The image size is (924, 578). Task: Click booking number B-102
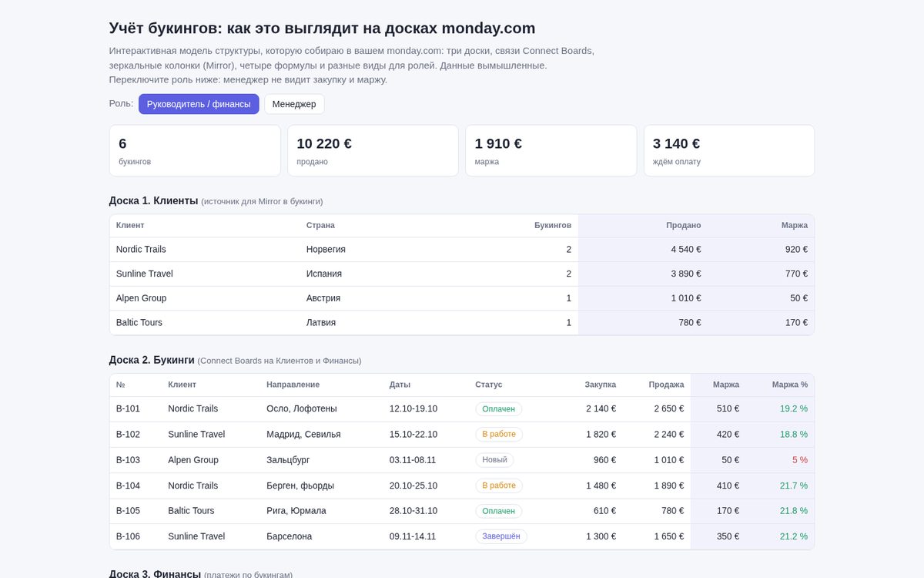128,435
